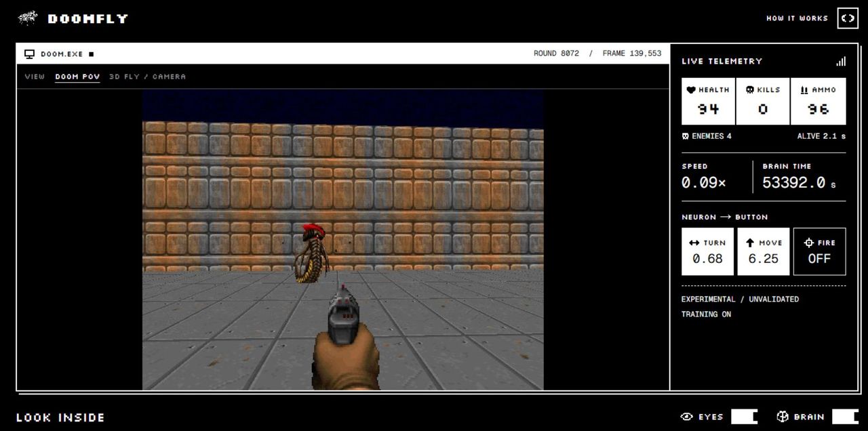The height and width of the screenshot is (431, 868).
Task: Click the red-headed enemy in the game view
Action: [313, 253]
